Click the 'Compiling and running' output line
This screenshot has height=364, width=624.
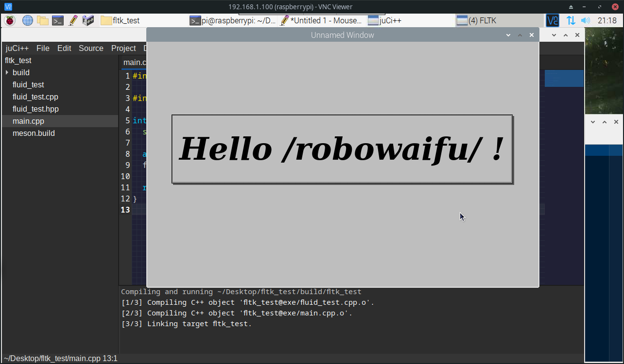point(241,292)
